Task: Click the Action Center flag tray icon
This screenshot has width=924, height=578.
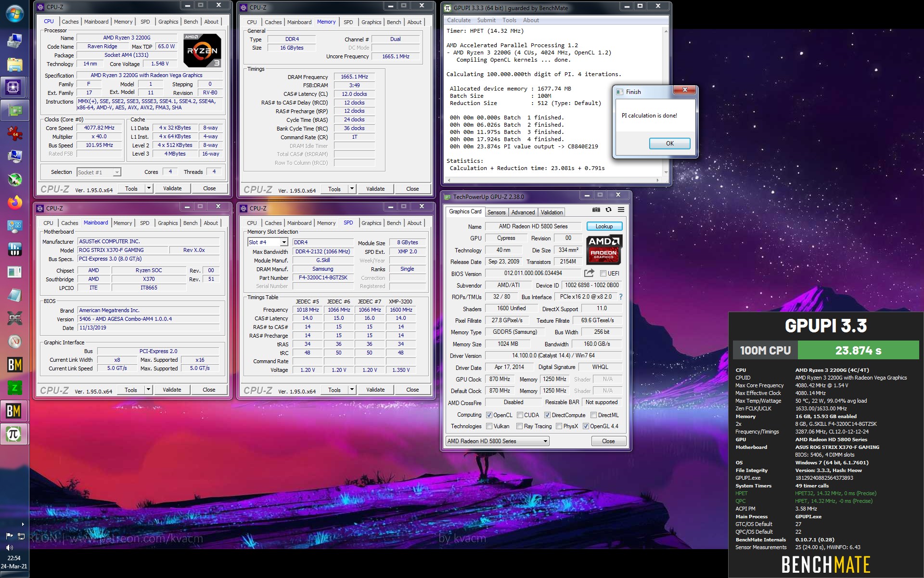Action: coord(9,536)
